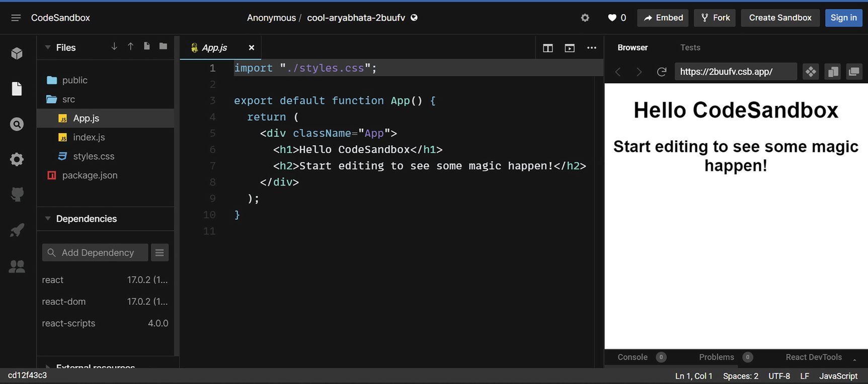
Task: Open the Deployment rocket panel
Action: coord(17,230)
